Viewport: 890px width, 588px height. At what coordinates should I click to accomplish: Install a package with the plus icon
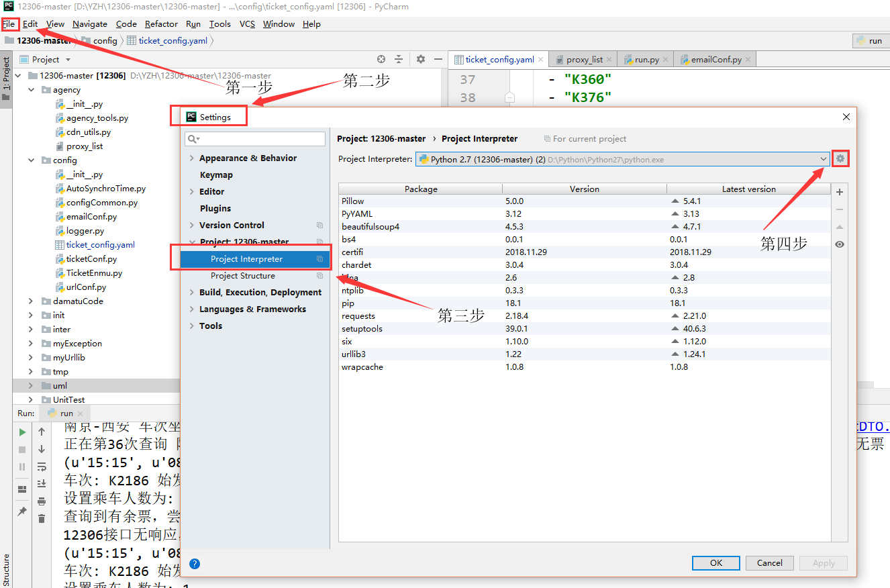[839, 191]
